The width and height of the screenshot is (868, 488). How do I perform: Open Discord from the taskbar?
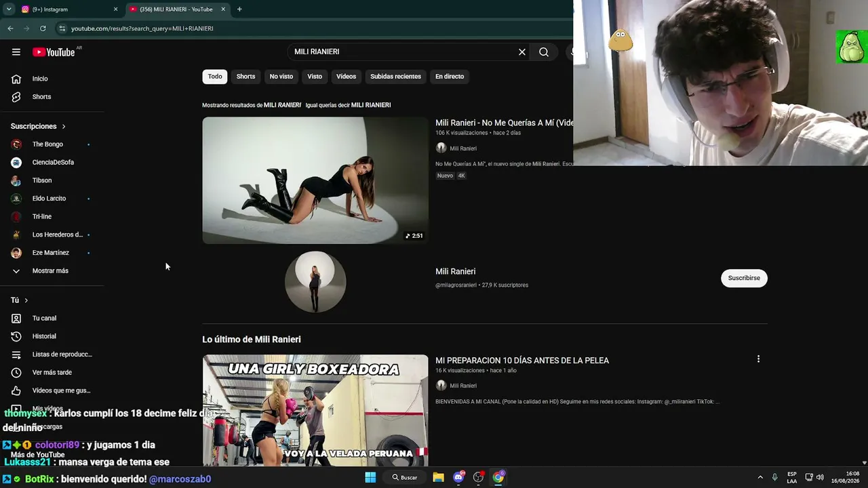click(x=458, y=477)
